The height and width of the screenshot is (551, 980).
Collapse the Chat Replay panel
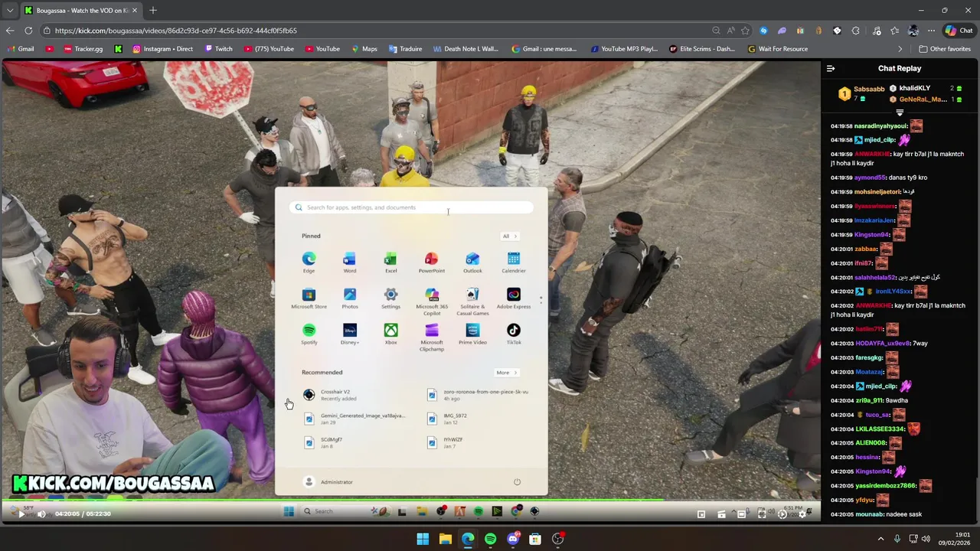(831, 68)
